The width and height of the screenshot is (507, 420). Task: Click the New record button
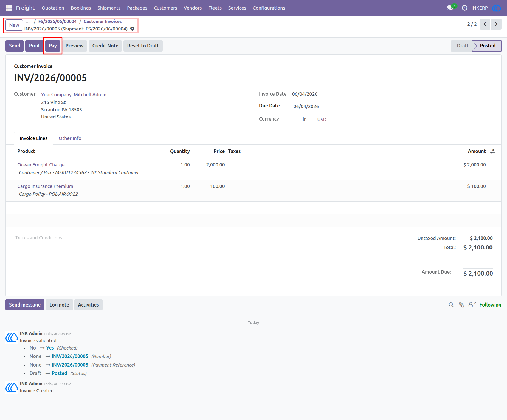tap(14, 25)
